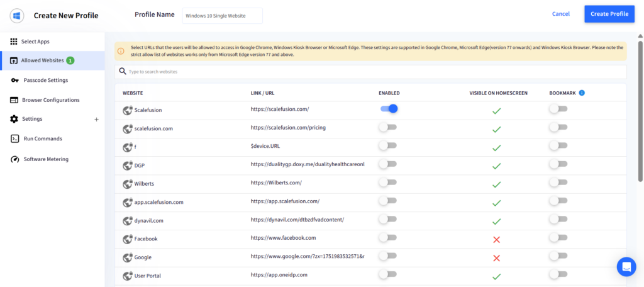
Task: Click the search magnifier icon
Action: [x=123, y=71]
